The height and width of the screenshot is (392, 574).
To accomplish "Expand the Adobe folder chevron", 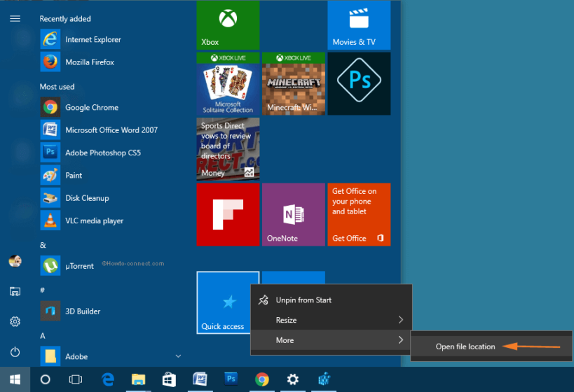I will pyautogui.click(x=178, y=356).
